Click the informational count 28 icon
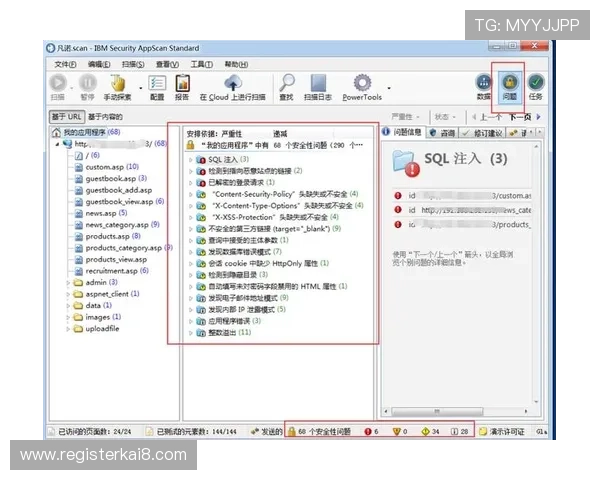The image size is (600, 480). (454, 431)
